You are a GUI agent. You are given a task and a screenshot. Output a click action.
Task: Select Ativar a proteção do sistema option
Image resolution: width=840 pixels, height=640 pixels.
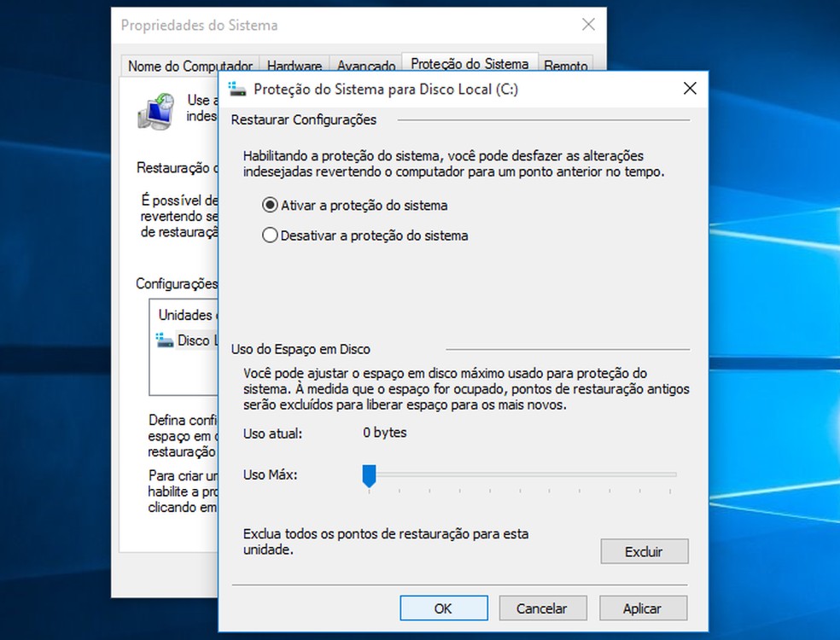tap(354, 205)
